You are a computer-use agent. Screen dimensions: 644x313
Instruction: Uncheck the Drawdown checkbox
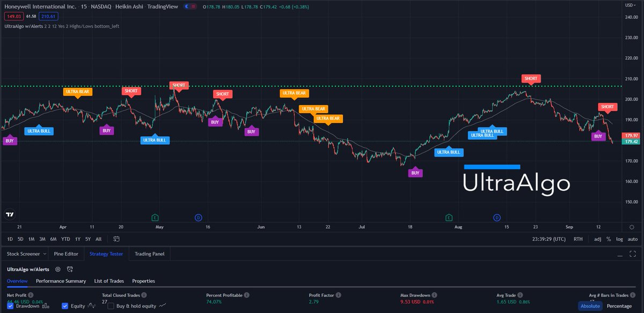11,306
